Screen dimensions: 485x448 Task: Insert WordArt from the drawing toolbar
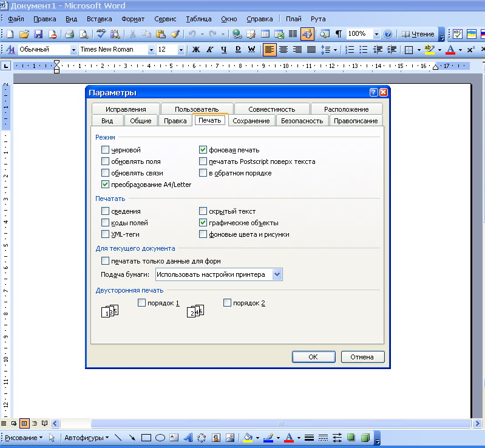click(188, 437)
